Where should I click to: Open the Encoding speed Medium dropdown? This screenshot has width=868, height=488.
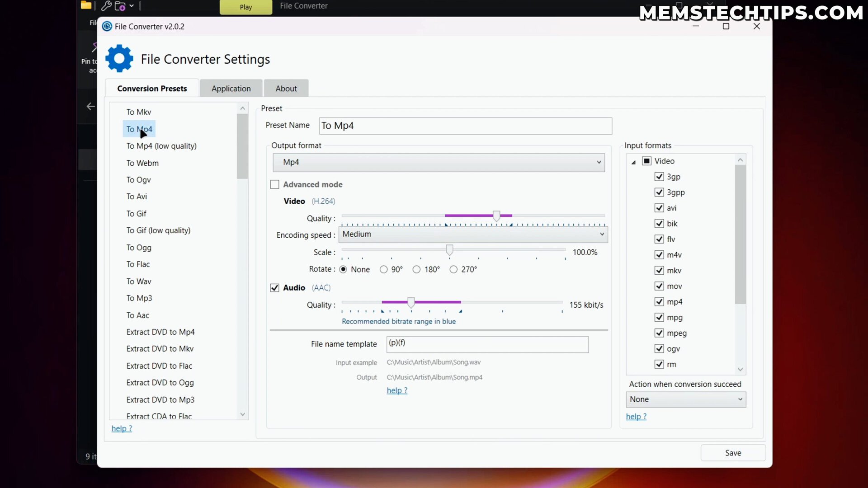click(x=474, y=234)
